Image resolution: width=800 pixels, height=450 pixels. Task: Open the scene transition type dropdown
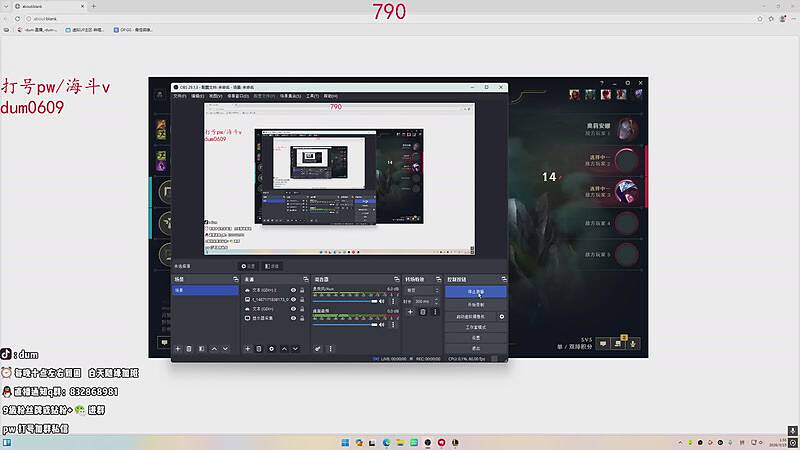pyautogui.click(x=420, y=290)
